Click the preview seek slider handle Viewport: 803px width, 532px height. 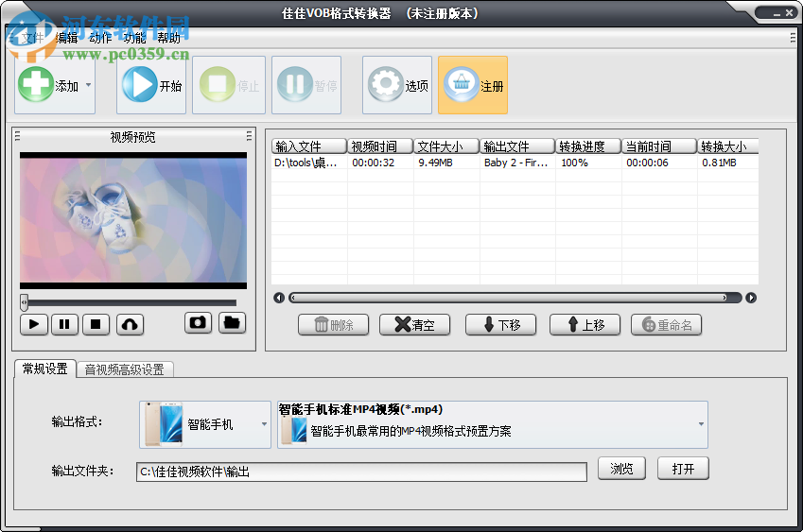(x=24, y=302)
